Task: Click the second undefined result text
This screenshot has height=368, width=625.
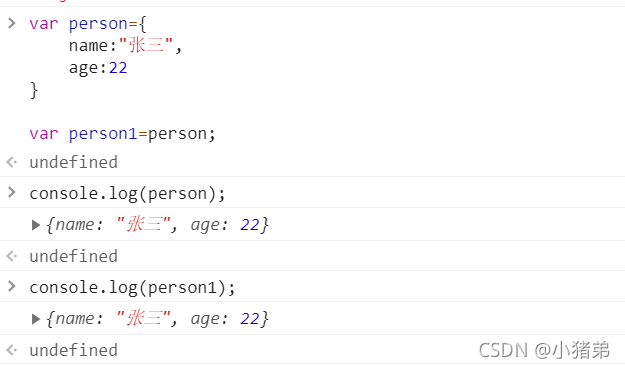Action: [x=73, y=256]
